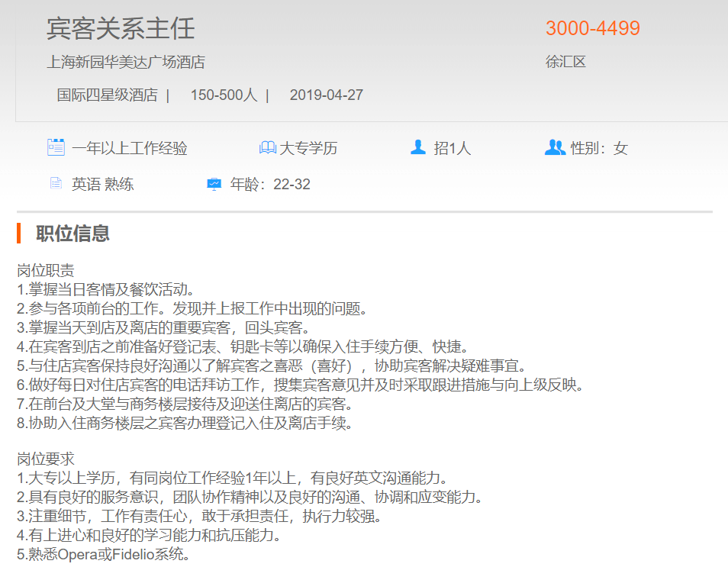This screenshot has width=728, height=567.
Task: Click the posting date 2019-04-27
Action: tap(326, 95)
